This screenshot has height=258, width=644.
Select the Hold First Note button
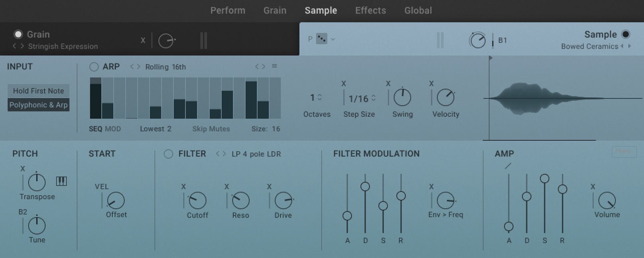(39, 91)
